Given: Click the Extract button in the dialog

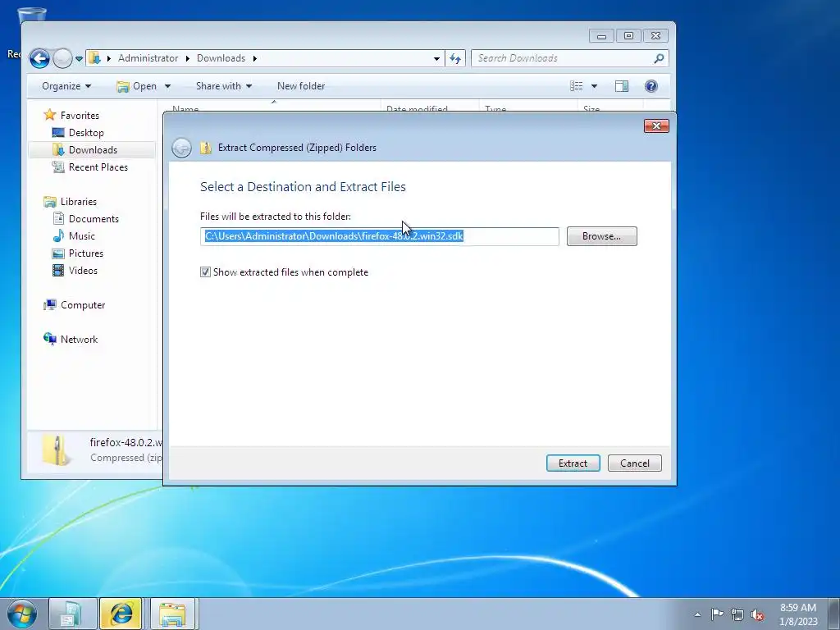Looking at the screenshot, I should (573, 463).
